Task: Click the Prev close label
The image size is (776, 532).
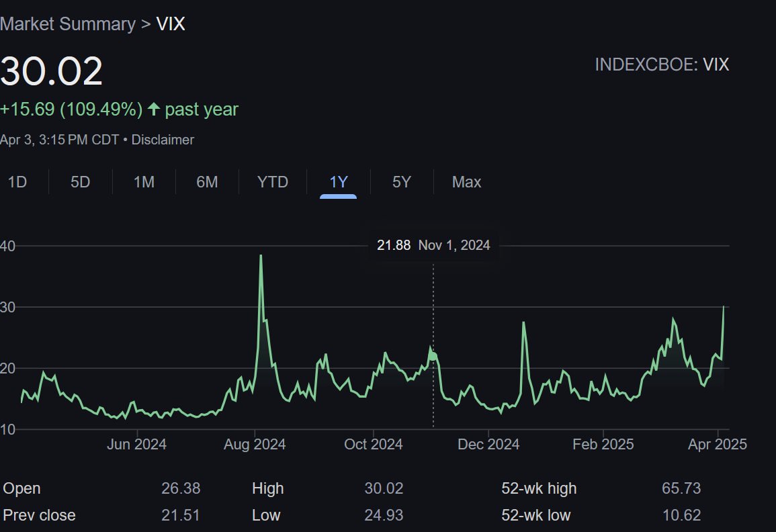Action: pos(39,515)
